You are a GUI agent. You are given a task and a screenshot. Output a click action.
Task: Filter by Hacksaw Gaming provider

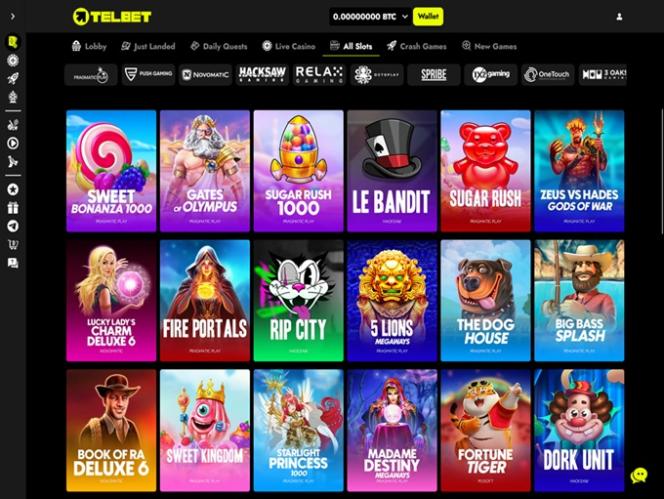(262, 75)
